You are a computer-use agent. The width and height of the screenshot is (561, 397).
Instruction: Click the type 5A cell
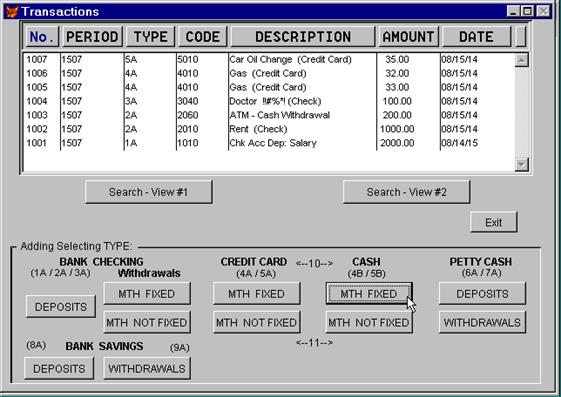click(131, 59)
